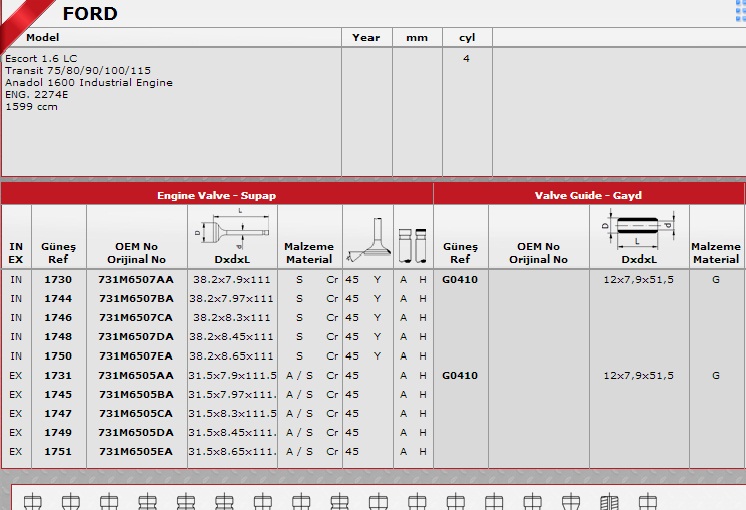Click the 'Valve Guide - Gayd' section header

pyautogui.click(x=588, y=196)
